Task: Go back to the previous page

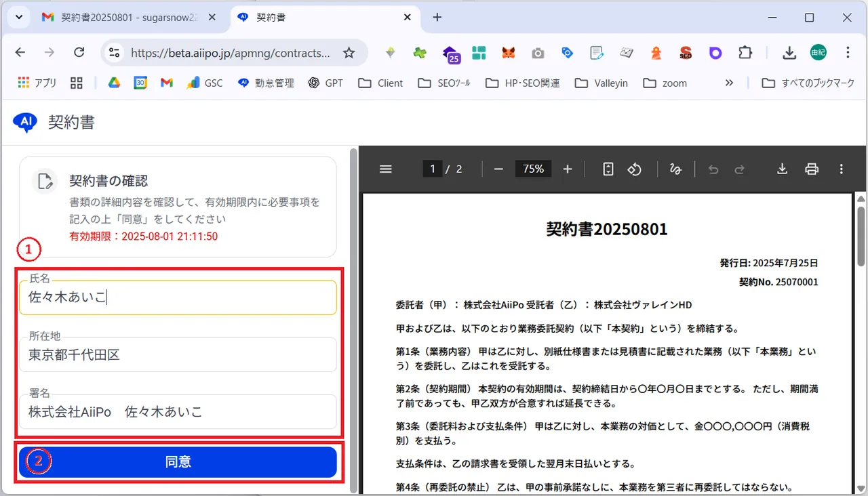Action: pos(20,53)
